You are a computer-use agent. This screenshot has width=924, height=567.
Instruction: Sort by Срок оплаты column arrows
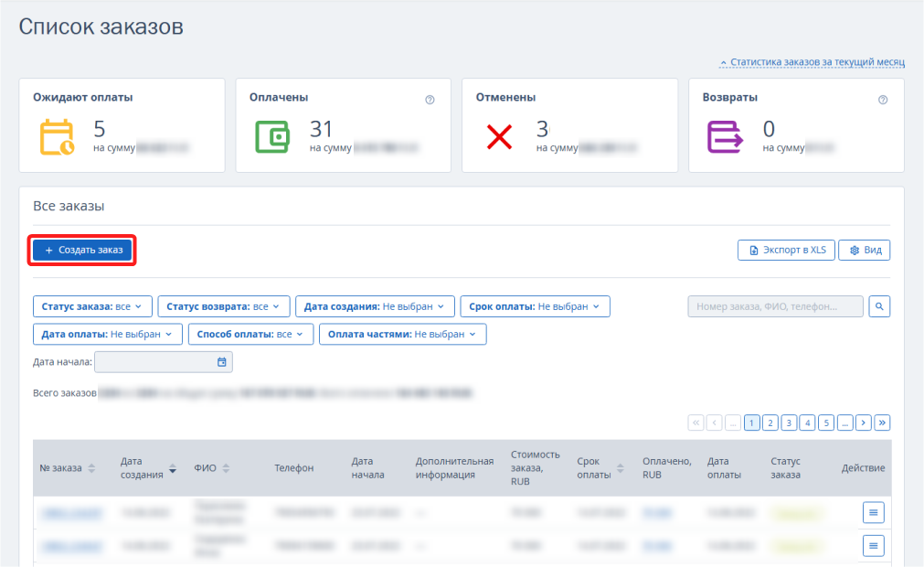click(620, 468)
